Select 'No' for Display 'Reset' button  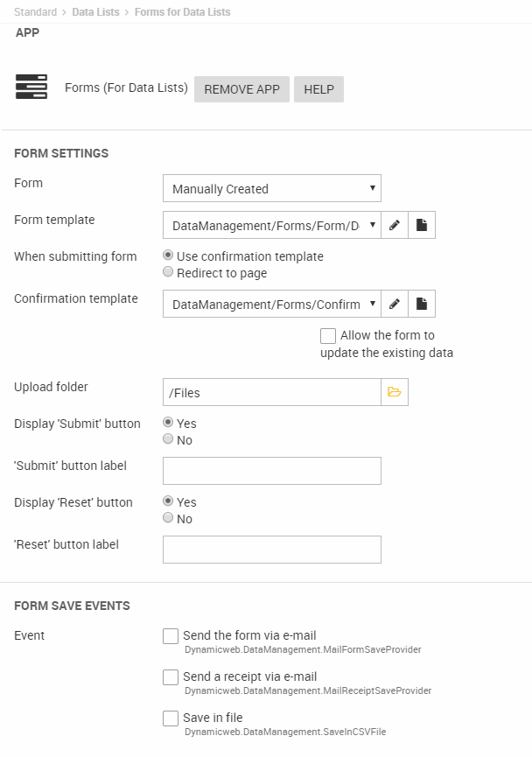(x=168, y=518)
